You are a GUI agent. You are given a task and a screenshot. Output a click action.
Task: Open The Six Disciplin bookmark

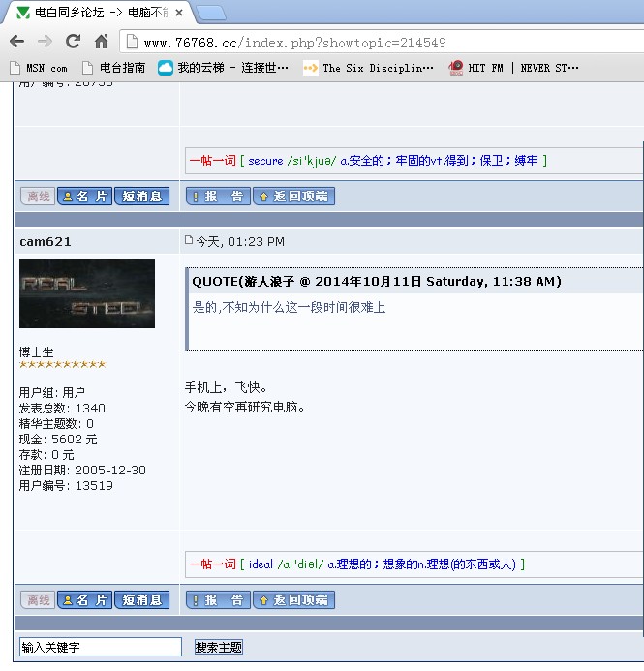[x=369, y=68]
